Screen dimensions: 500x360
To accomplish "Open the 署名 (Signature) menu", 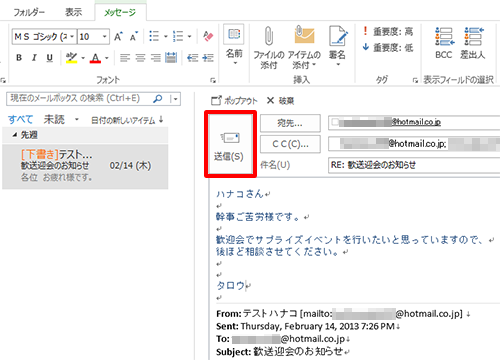I will click(337, 45).
